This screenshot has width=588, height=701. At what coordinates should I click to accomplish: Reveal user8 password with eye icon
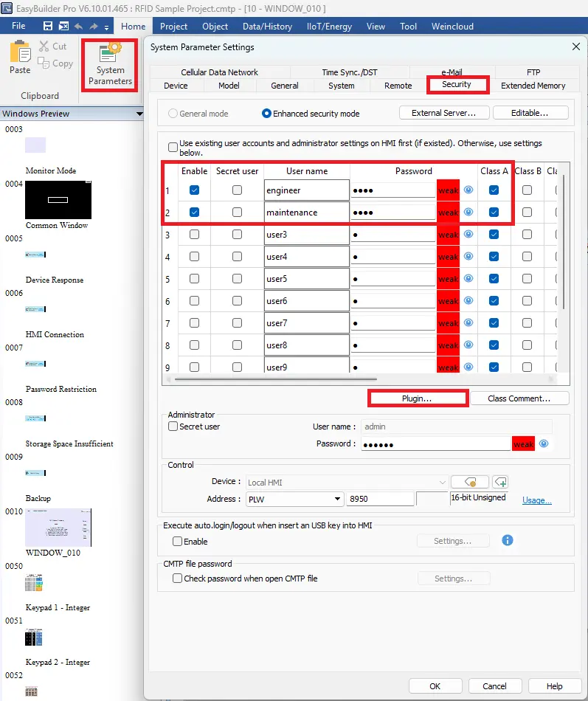[468, 345]
